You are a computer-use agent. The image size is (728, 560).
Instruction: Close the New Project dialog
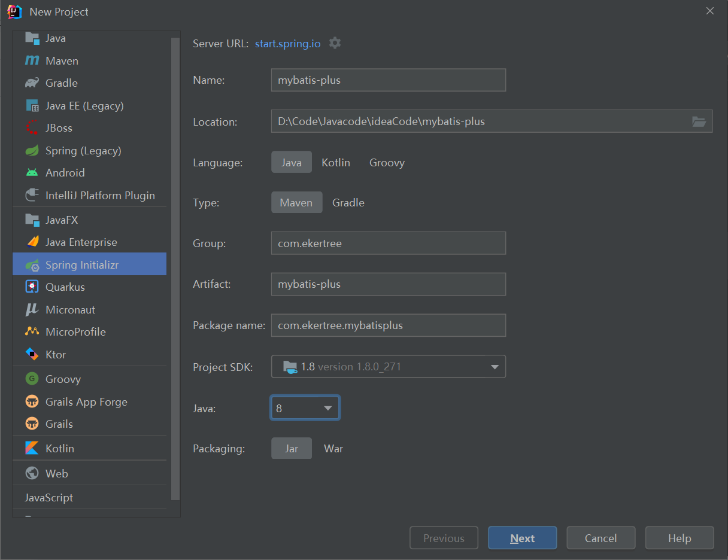710,11
